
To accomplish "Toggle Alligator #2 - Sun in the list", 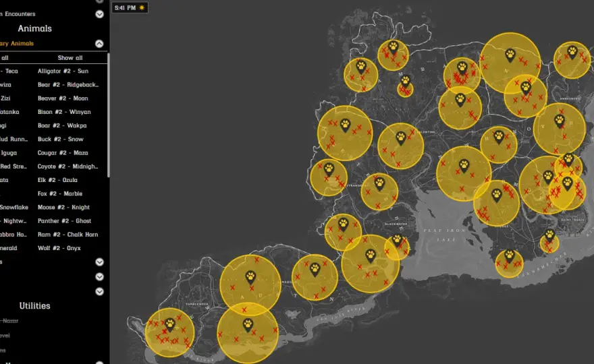I will (x=63, y=71).
